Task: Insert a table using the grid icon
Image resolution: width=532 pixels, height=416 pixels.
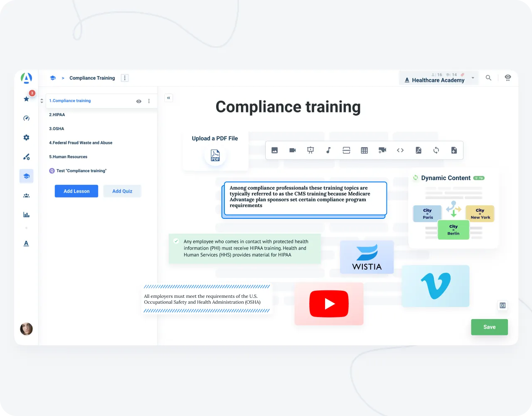Action: (x=364, y=150)
